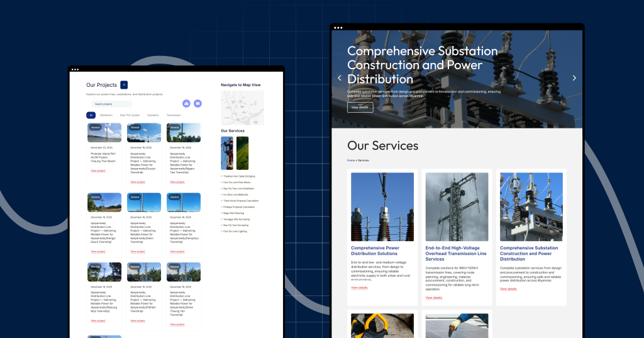The width and height of the screenshot is (644, 338).
Task: Open green aerial service image in sidebar
Action: (242, 153)
